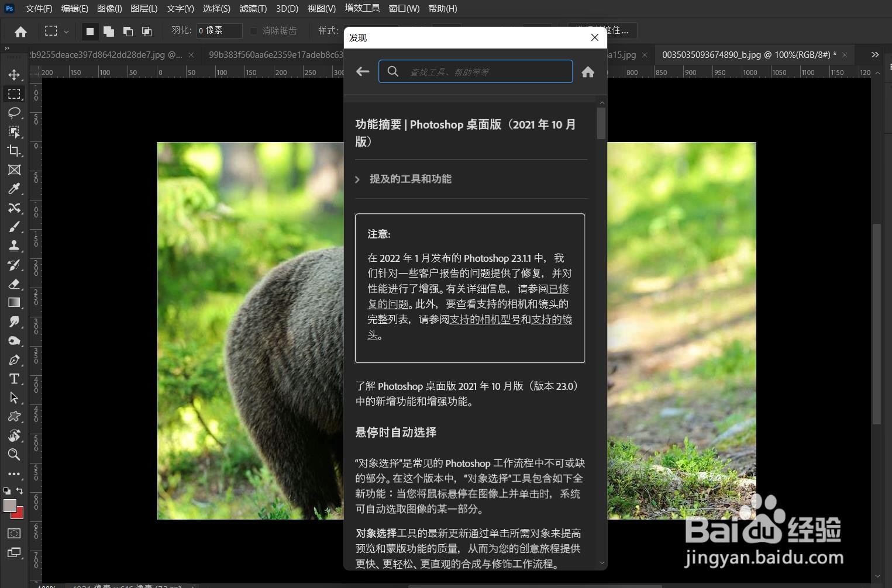Click the red background color swatch
This screenshot has height=588, width=892.
[x=19, y=514]
